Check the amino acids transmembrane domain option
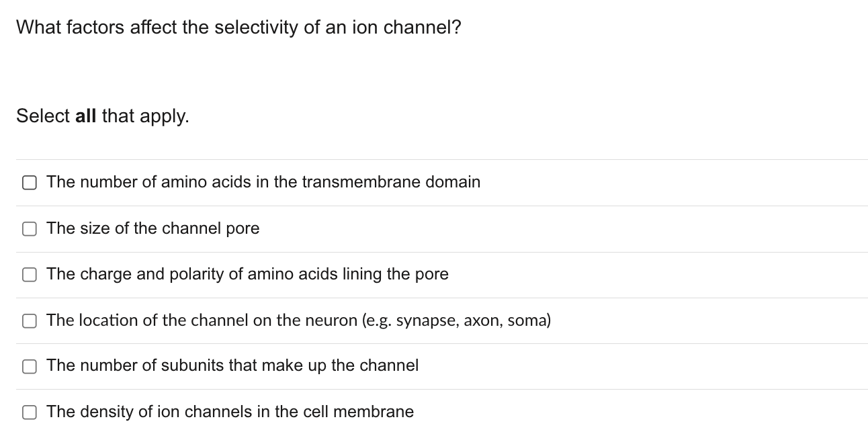This screenshot has width=868, height=438. (29, 181)
